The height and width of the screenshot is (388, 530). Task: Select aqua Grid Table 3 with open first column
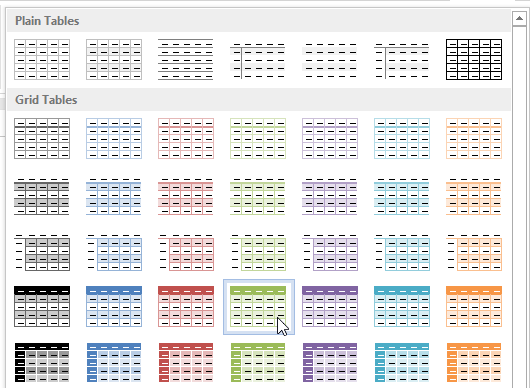[402, 252]
